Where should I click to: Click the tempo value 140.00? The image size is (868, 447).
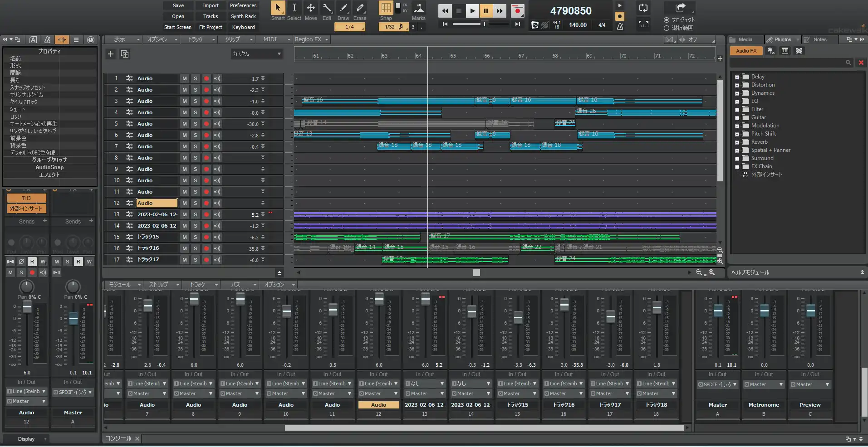point(578,25)
